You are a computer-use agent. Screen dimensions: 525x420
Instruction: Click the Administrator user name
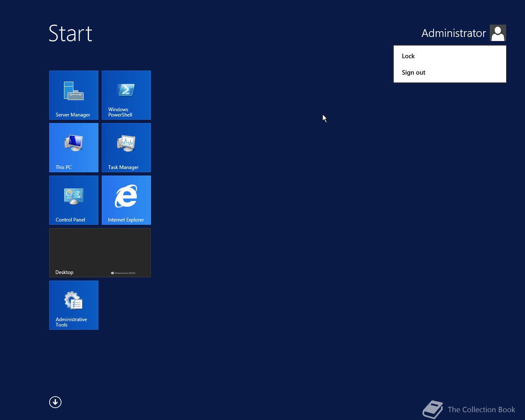[454, 33]
